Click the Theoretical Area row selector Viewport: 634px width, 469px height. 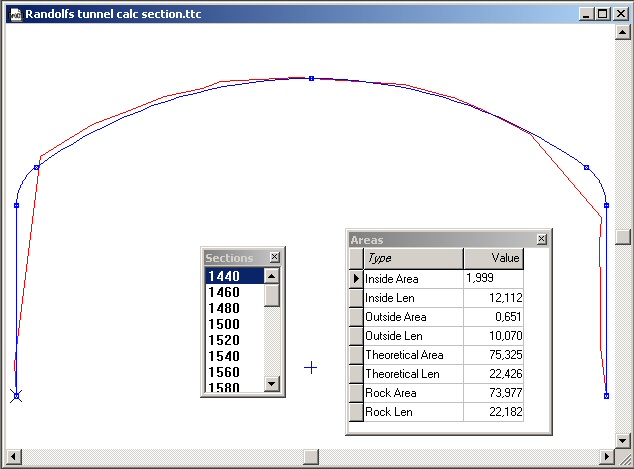pos(354,355)
